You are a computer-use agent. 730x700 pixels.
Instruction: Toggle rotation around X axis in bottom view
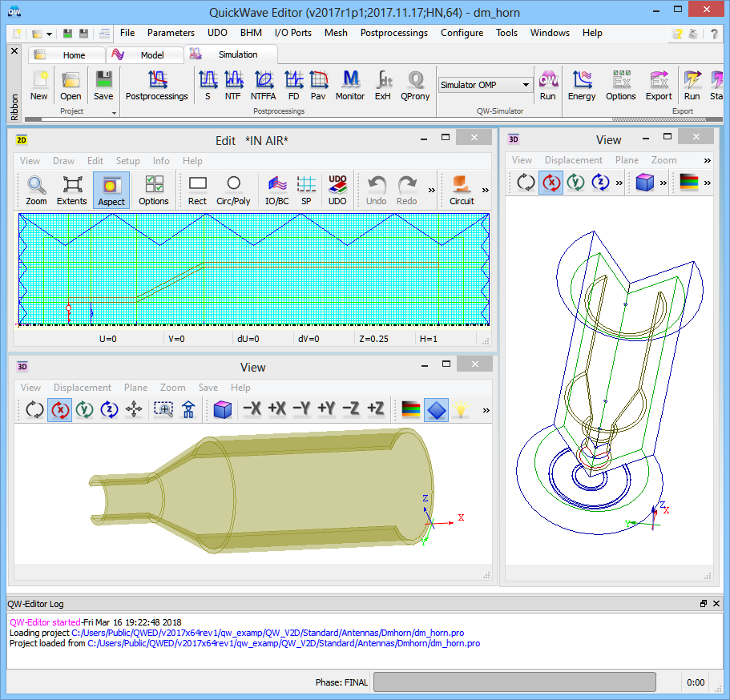(x=60, y=409)
